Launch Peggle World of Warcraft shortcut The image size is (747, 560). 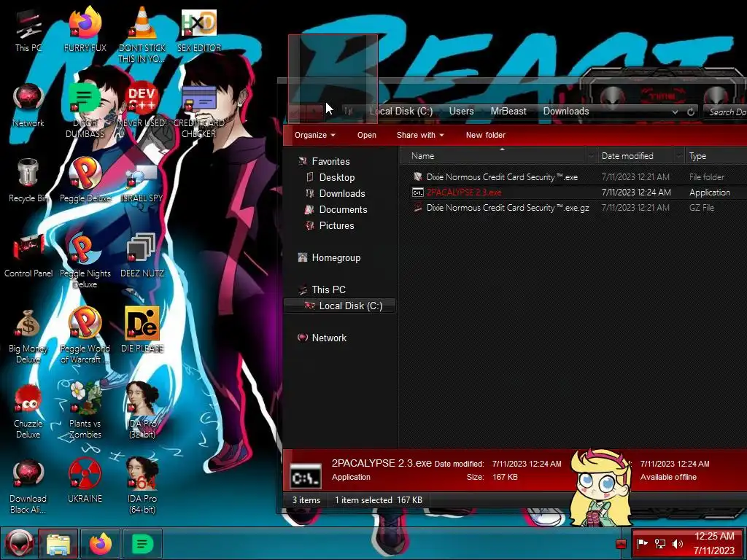[85, 336]
